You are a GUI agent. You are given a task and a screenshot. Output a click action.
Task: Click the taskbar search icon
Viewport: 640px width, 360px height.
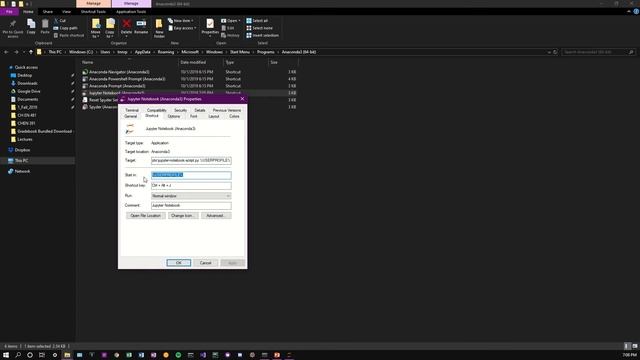point(18,355)
